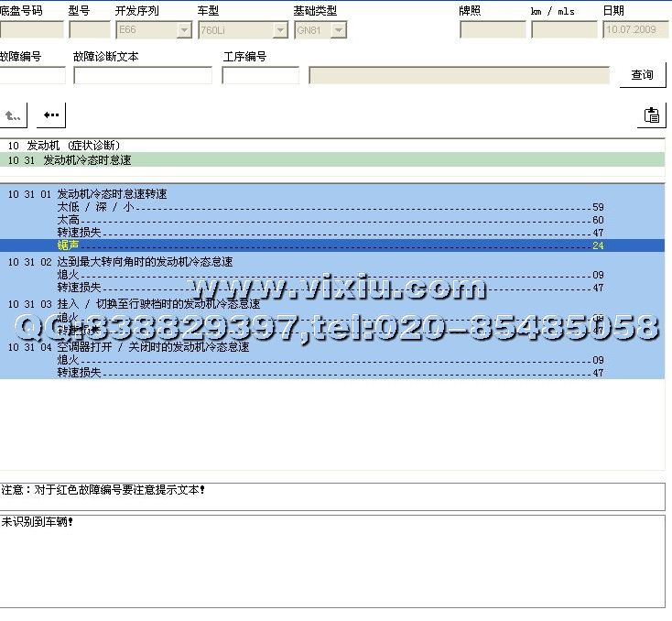
Task: Open the 基础类型 GN81 dropdown
Action: pos(339,30)
